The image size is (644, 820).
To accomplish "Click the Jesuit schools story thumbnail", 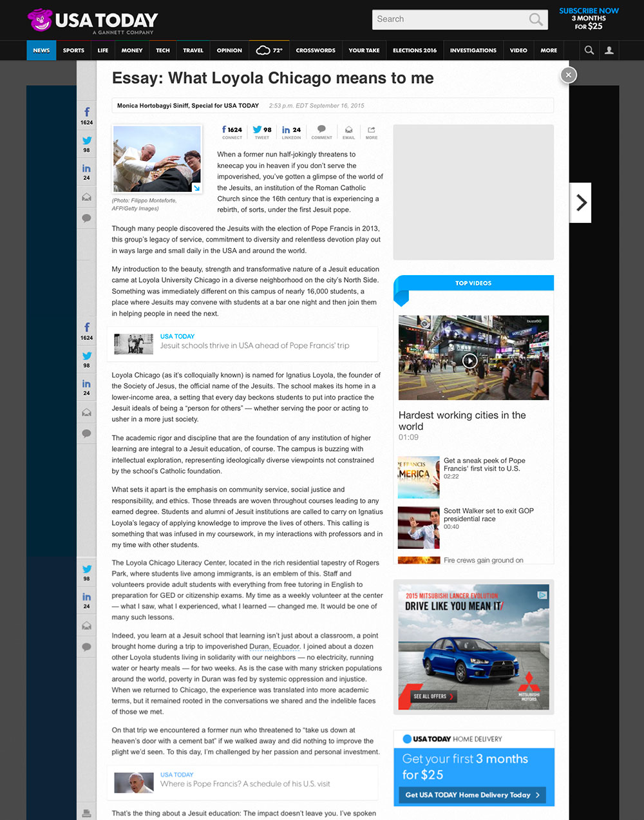I will tap(134, 344).
